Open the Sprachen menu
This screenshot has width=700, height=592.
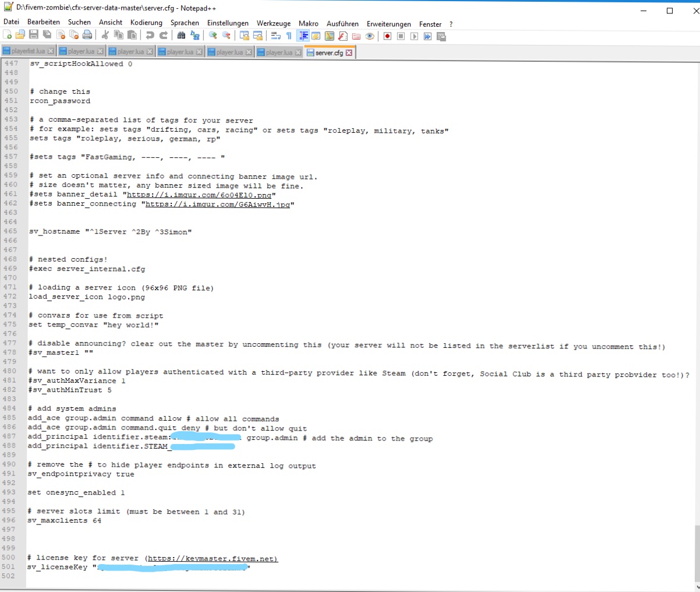[x=185, y=23]
